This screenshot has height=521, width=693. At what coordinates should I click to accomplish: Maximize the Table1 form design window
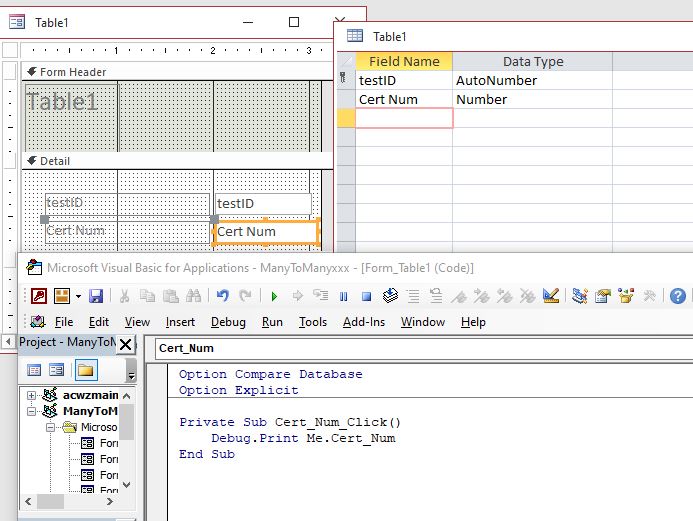coord(294,22)
